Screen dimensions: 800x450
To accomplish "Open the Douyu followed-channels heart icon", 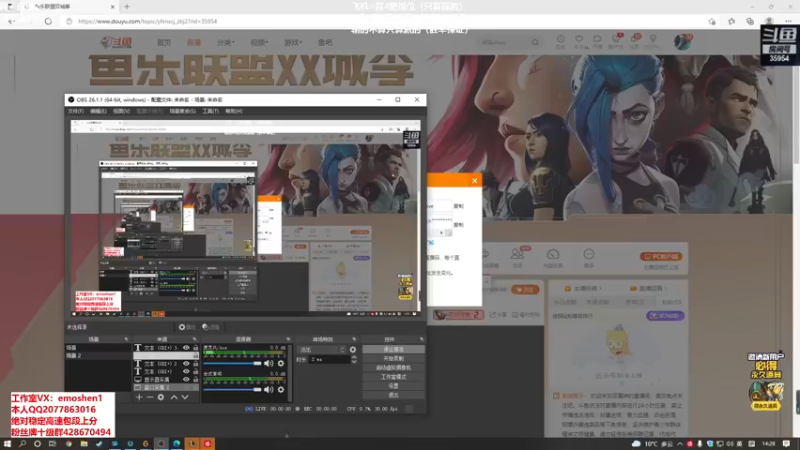I will 579,39.
